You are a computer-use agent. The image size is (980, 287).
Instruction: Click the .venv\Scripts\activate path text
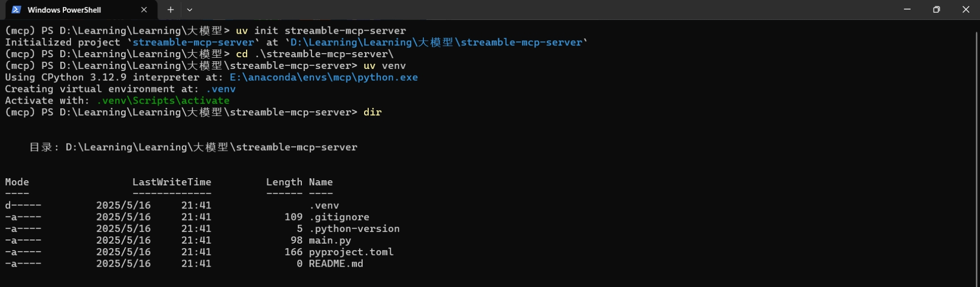tap(163, 101)
